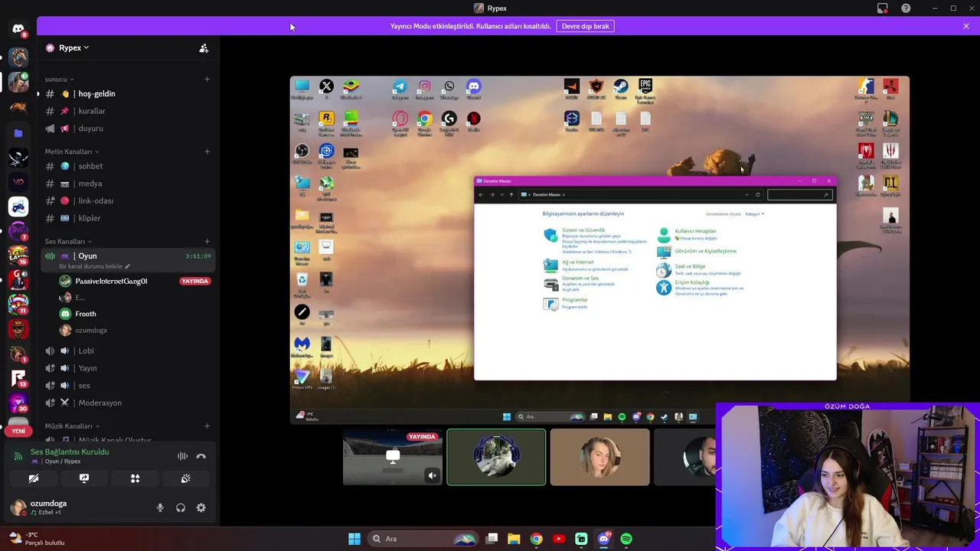Screen dimensions: 980x551
Task: Select ozumdoga in the voice member list
Action: [x=135, y=331]
